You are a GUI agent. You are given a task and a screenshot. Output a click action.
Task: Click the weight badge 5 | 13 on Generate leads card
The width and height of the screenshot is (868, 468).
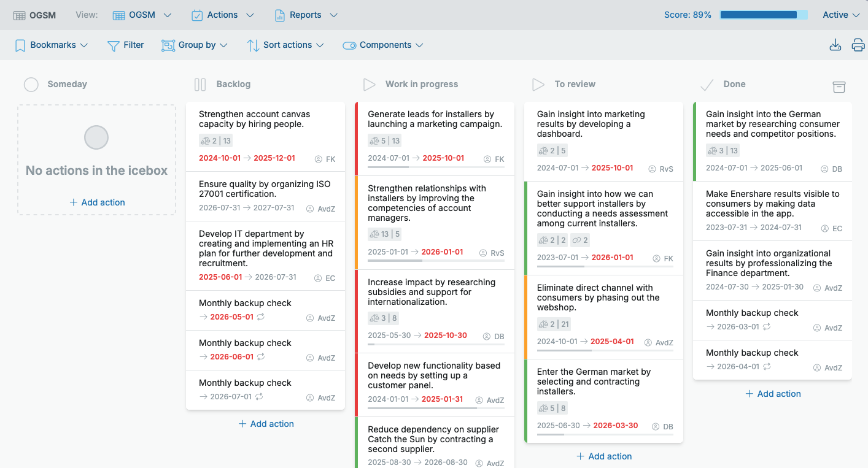tap(384, 140)
